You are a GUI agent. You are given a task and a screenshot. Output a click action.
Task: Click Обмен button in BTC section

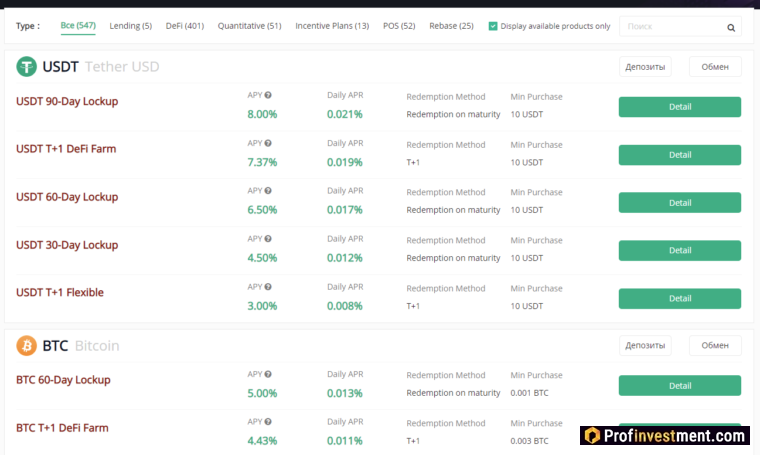[715, 345]
